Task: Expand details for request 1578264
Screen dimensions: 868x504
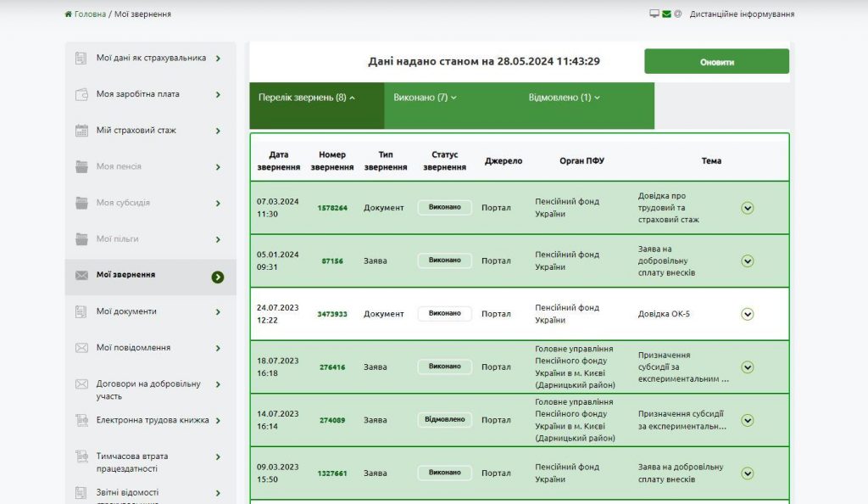Action: click(x=747, y=208)
